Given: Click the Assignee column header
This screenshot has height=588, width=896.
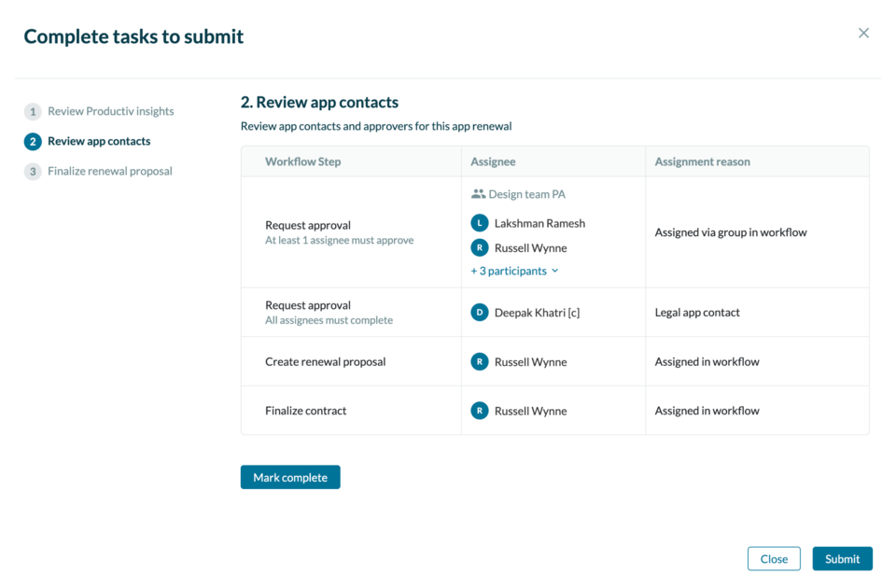Looking at the screenshot, I should pos(493,161).
